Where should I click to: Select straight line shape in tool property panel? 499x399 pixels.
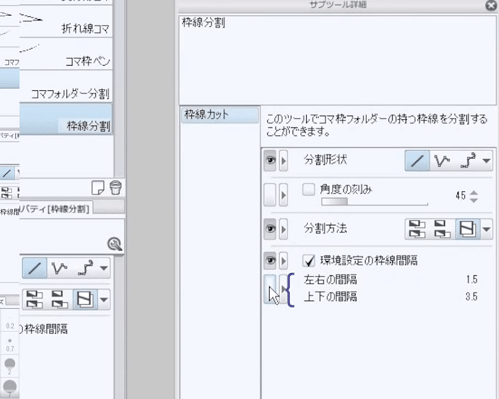pos(34,268)
